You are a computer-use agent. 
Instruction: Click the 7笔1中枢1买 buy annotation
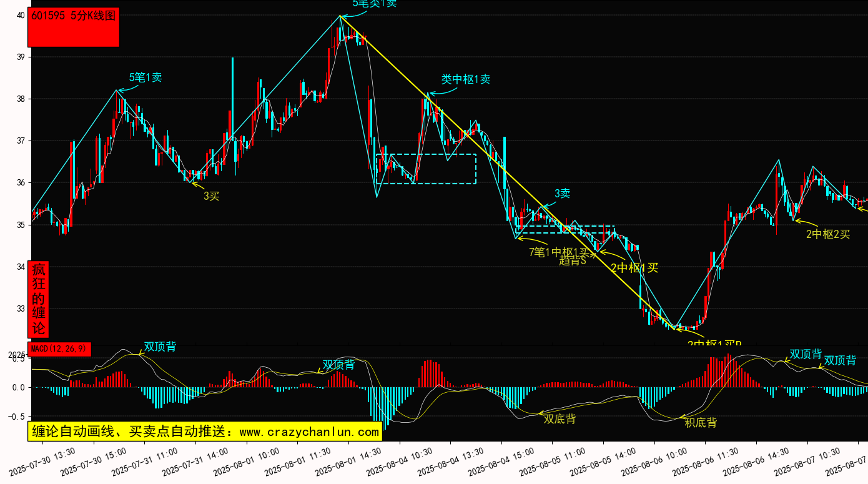(559, 252)
